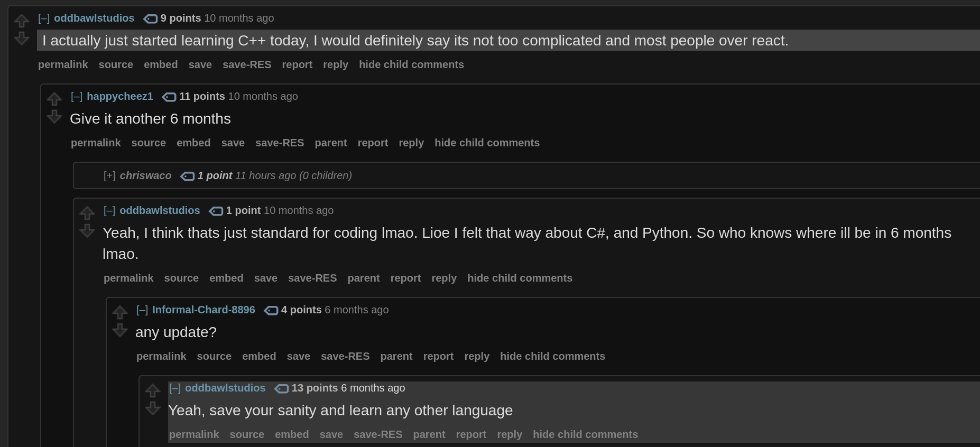The height and width of the screenshot is (447, 980).
Task: Click the RES user tag icon beside oddbawlstudios
Action: (x=150, y=18)
